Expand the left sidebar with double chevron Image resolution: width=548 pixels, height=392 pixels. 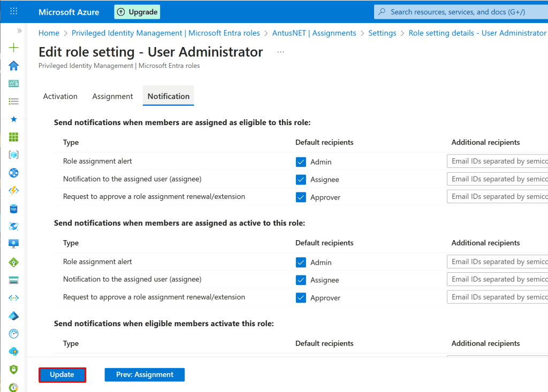tap(19, 31)
